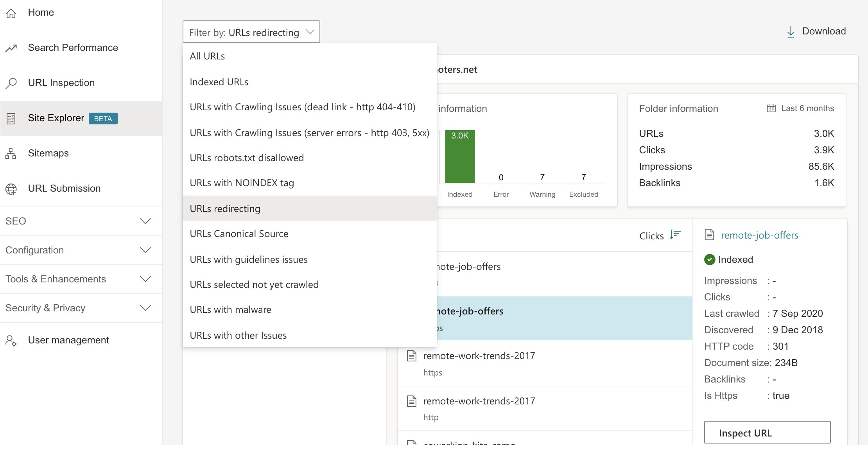
Task: Click the Last crawled 7 Sep 2020 value
Action: 798,314
